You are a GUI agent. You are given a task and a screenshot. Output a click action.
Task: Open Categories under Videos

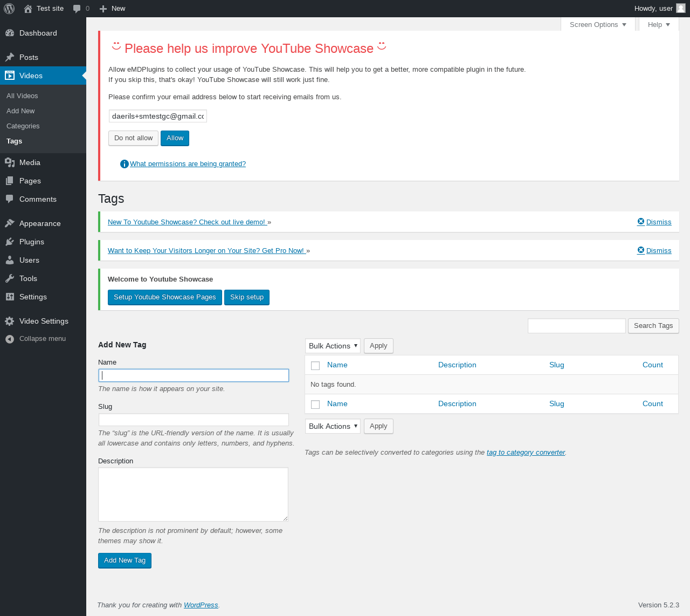(x=23, y=126)
